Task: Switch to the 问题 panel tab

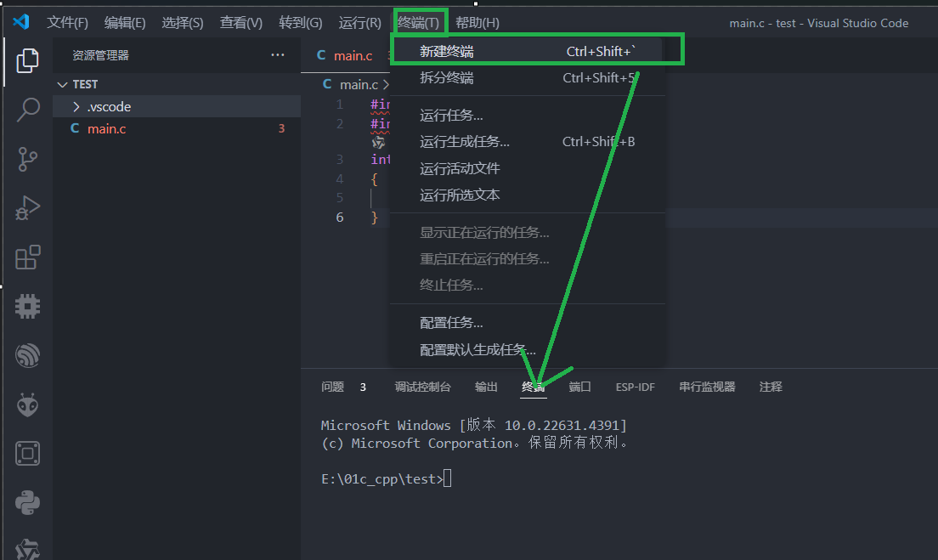Action: point(333,387)
